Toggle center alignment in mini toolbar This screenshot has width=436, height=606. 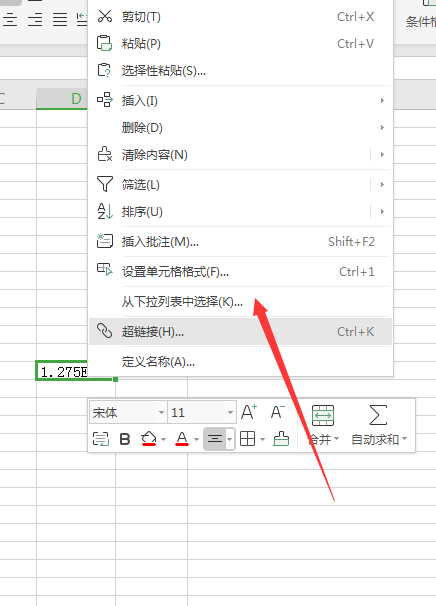click(215, 439)
